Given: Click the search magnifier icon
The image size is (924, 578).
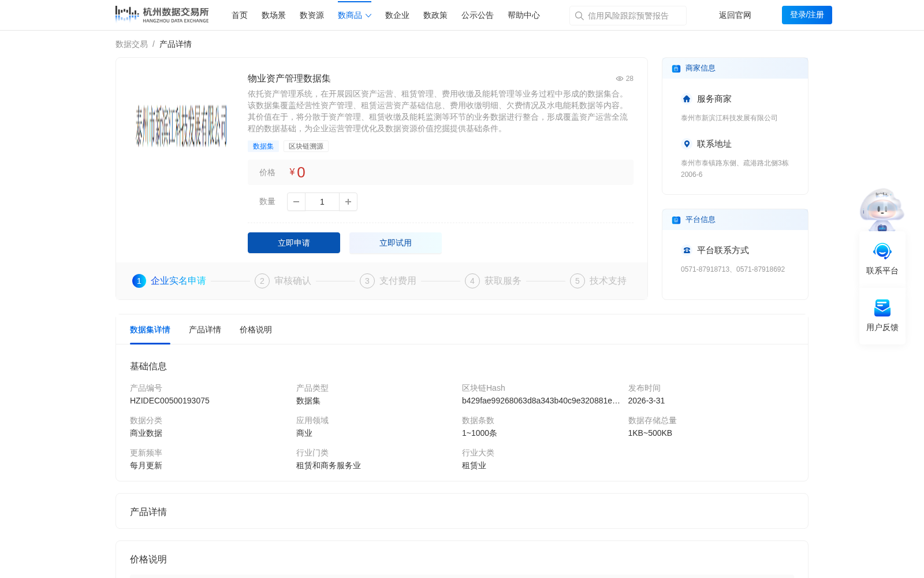Looking at the screenshot, I should coord(579,16).
